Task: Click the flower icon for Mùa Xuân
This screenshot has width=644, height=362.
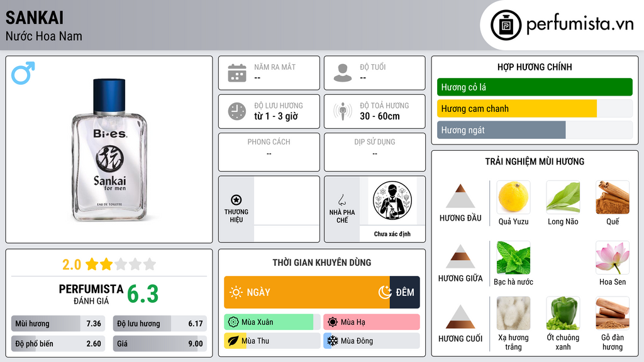Action: (233, 322)
